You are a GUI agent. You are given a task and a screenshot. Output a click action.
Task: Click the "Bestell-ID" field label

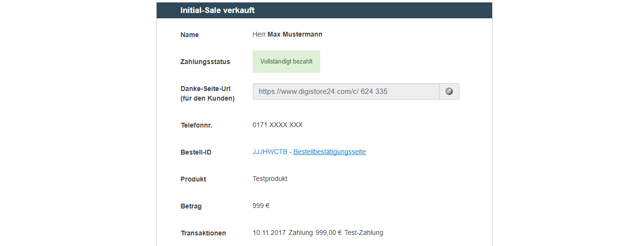coord(196,153)
